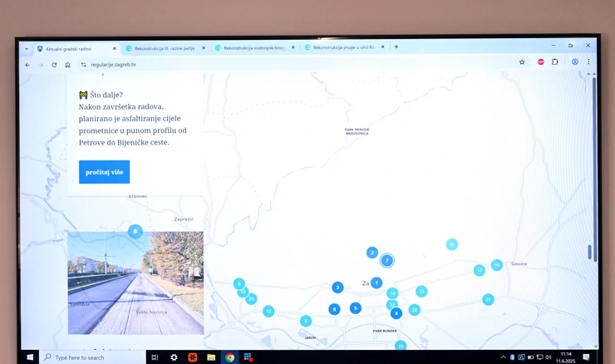Switch to Aktualni gradski radovi tab

74,49
